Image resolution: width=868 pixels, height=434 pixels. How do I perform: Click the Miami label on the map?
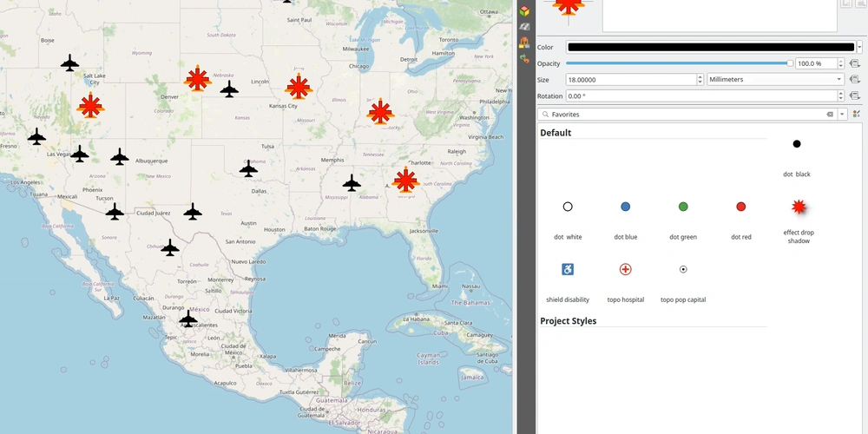click(439, 286)
